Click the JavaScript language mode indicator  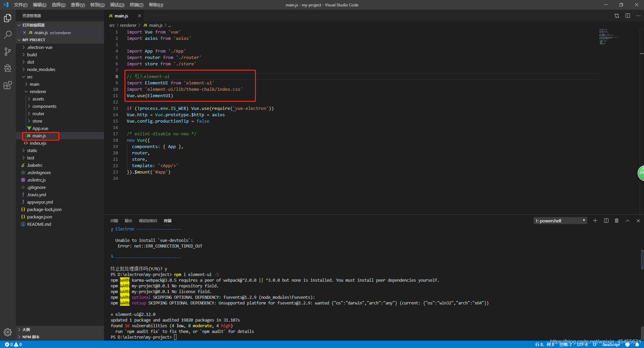pyautogui.click(x=611, y=344)
